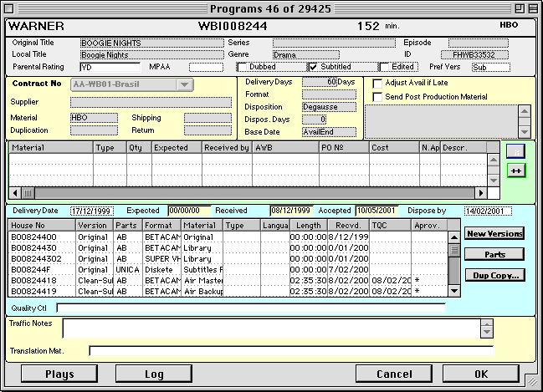Click the Accepted date field 10/05/2001

[x=377, y=211]
